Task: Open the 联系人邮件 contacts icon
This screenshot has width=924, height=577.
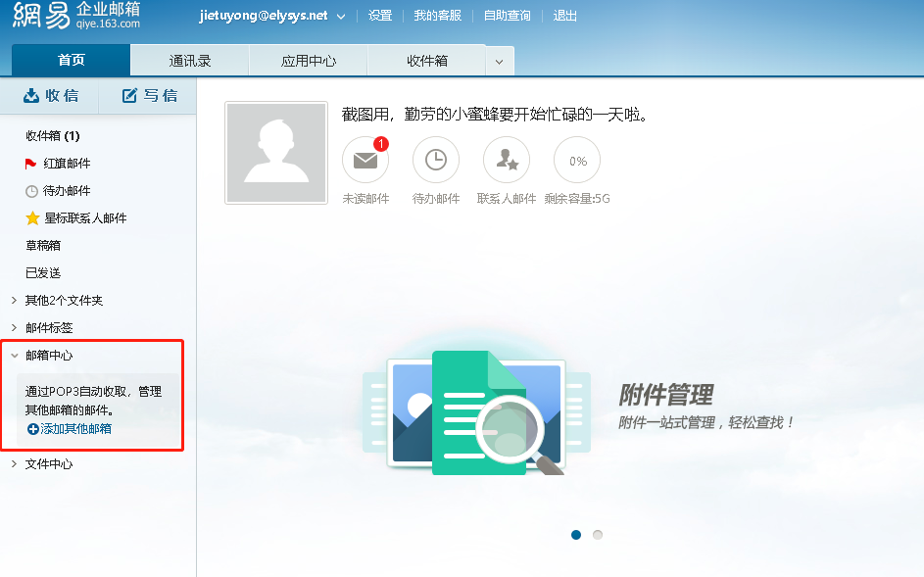Action: (506, 160)
